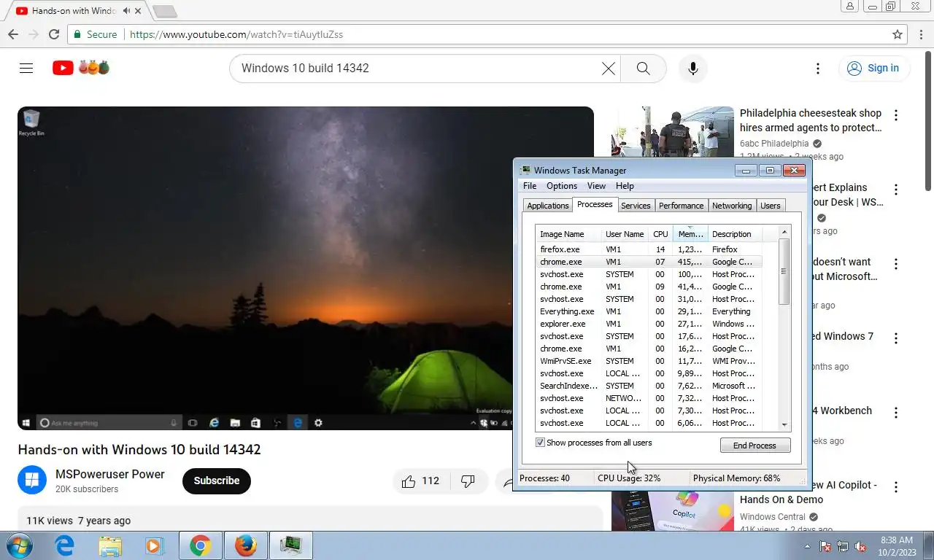This screenshot has height=560, width=934.
Task: Click the taskbar clock 8:38 AM
Action: pyautogui.click(x=896, y=540)
